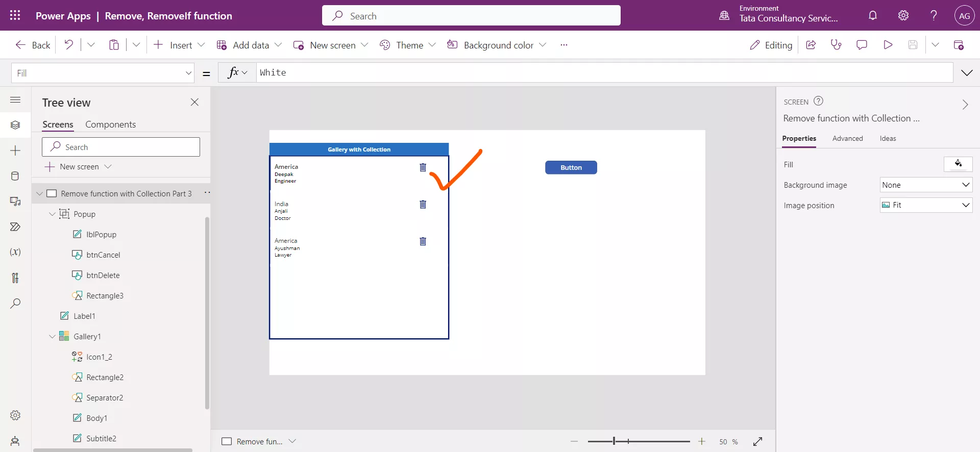980x452 pixels.
Task: Click the zoom in plus
Action: click(702, 441)
